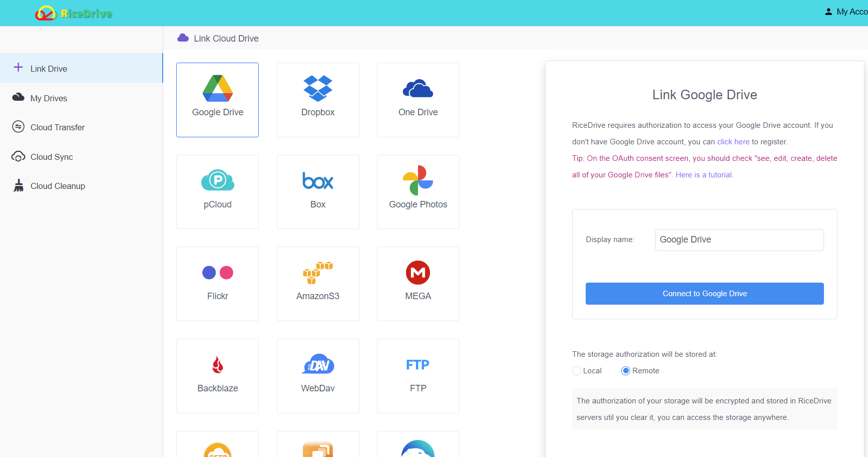Click the RiceDrive logo
868x457 pixels.
(74, 13)
